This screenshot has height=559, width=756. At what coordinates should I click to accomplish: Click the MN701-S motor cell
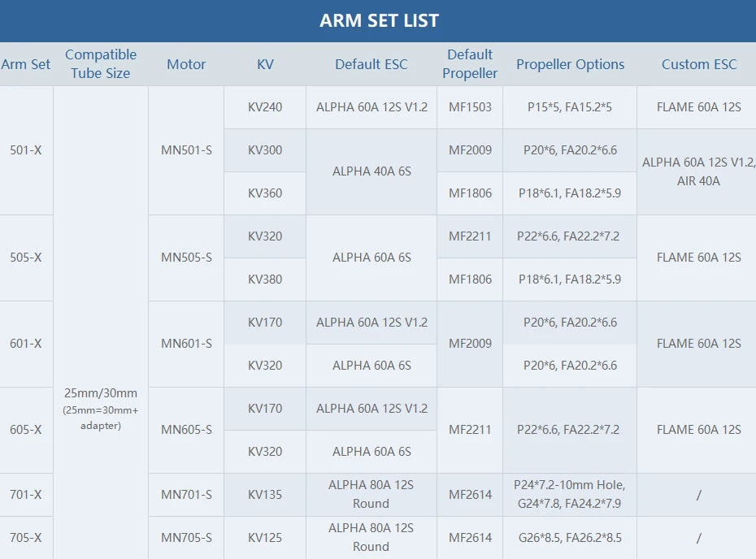click(186, 495)
